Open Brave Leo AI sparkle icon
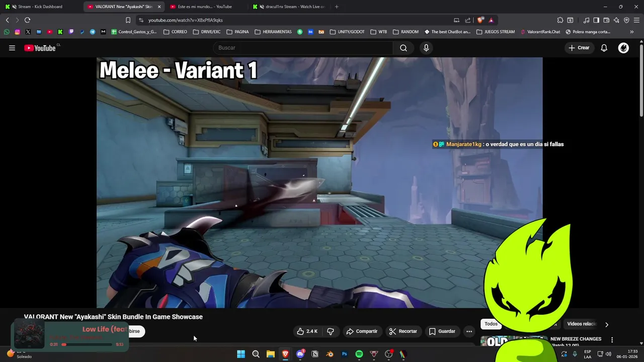 pos(616,20)
